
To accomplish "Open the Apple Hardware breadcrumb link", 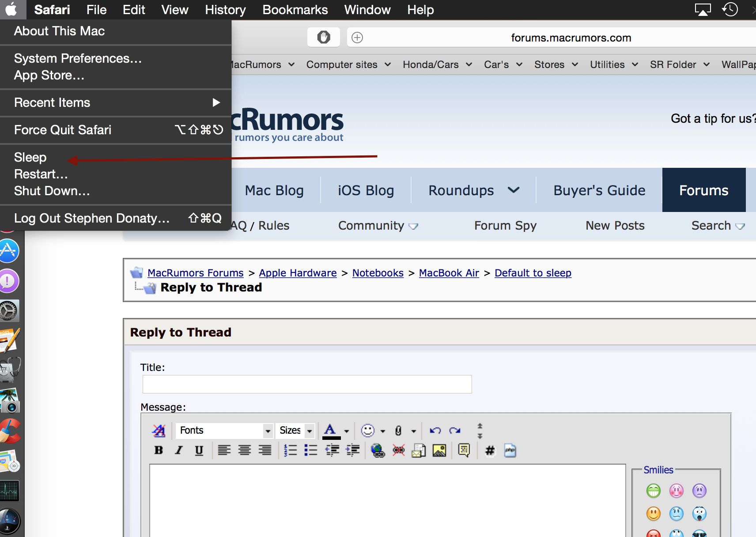I will coord(298,273).
